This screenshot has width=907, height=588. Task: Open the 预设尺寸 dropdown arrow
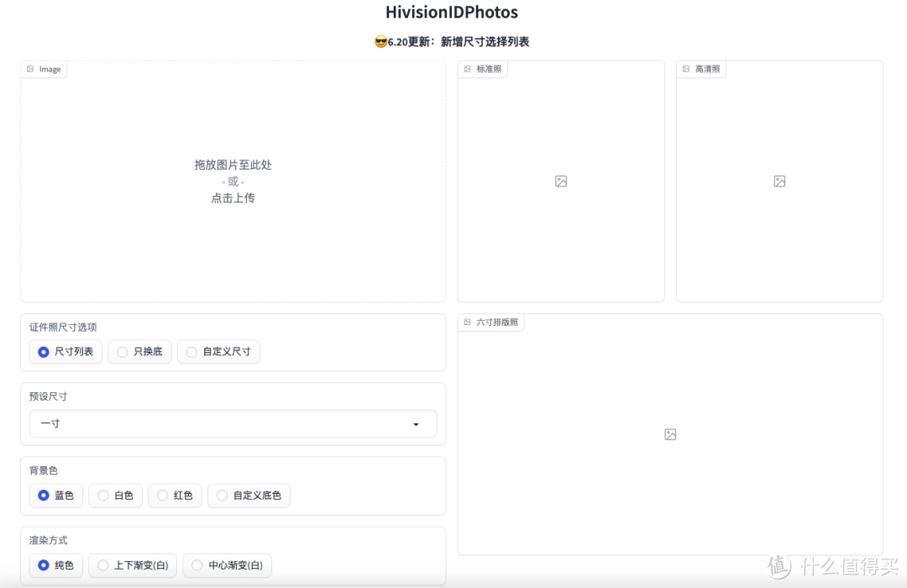(416, 424)
